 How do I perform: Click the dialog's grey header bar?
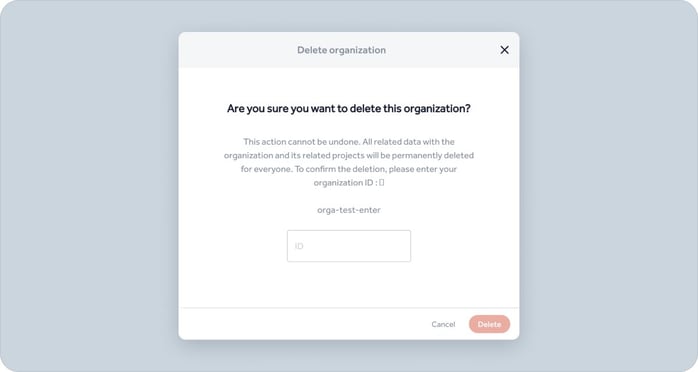(349, 50)
